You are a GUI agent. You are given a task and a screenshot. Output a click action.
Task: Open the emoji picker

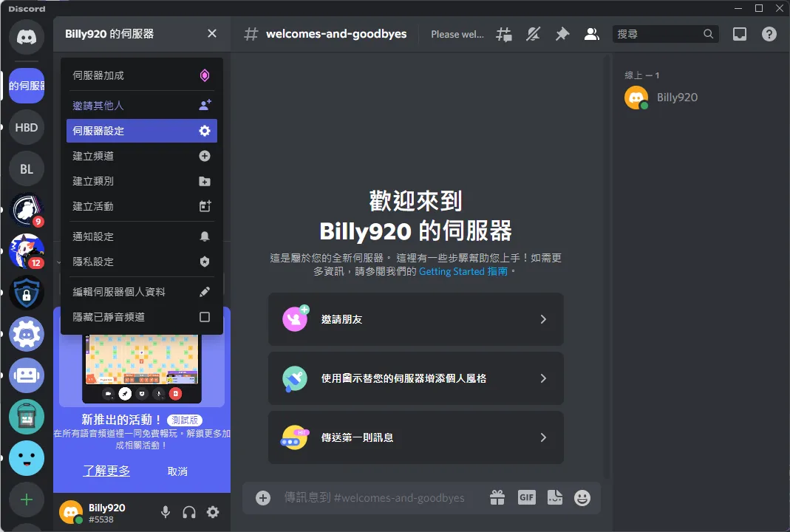coord(582,498)
